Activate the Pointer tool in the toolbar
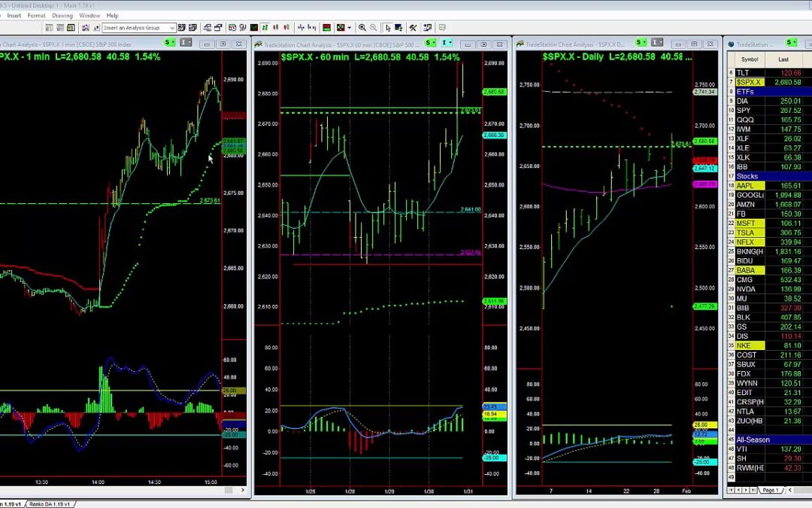 coord(388,28)
